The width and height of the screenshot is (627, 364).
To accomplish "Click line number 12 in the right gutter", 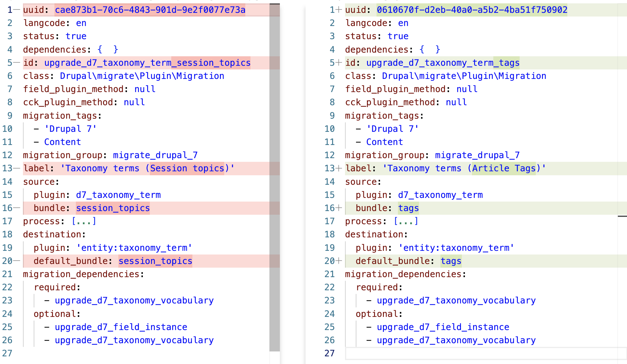I will coord(330,155).
